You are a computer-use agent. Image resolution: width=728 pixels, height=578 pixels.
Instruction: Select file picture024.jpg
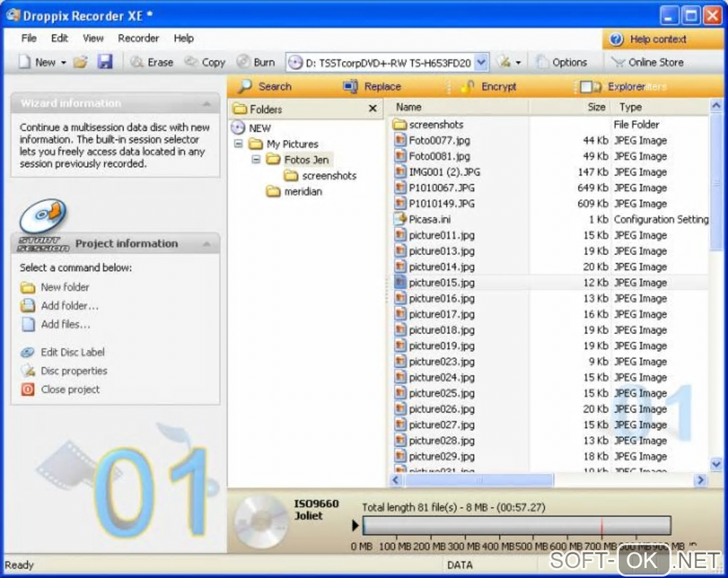[x=435, y=377]
